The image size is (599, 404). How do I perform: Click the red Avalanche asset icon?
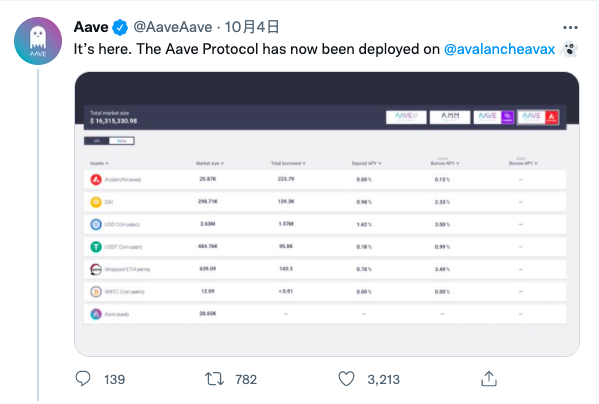click(96, 179)
